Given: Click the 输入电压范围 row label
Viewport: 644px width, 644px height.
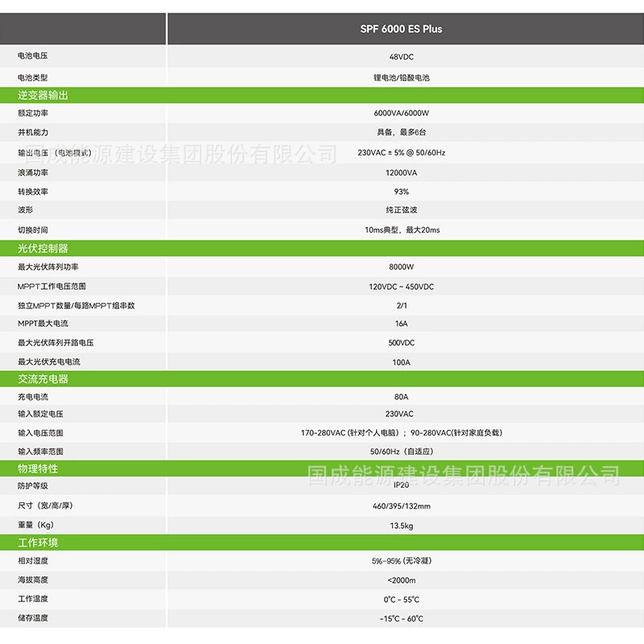Looking at the screenshot, I should (40, 432).
